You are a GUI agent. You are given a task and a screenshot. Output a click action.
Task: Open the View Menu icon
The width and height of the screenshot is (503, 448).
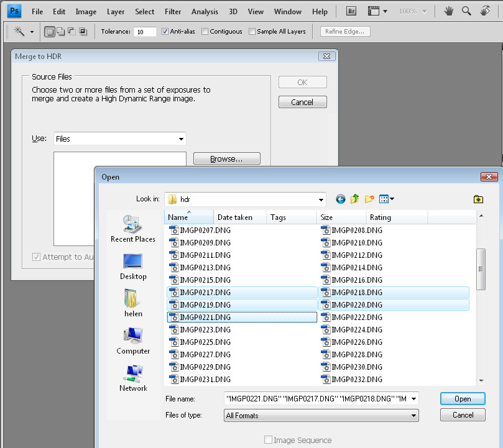(384, 199)
